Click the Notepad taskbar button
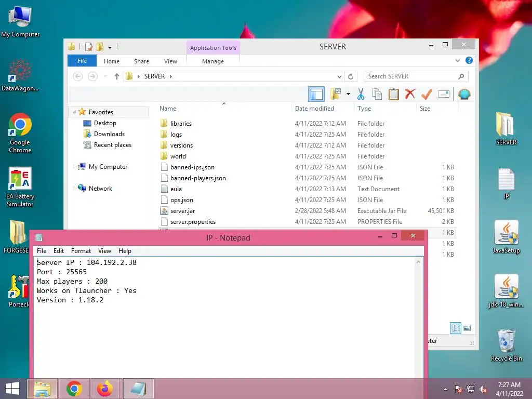This screenshot has height=399, width=532. point(138,389)
